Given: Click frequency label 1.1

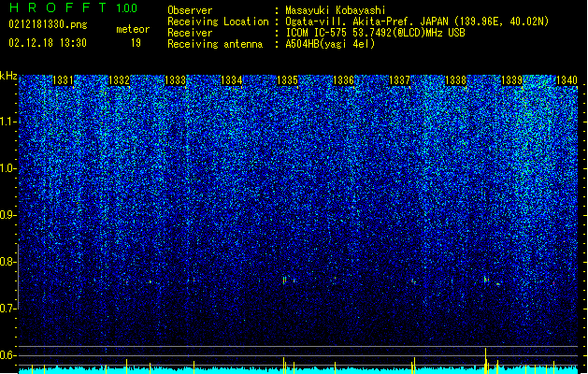Looking at the screenshot, I should (7, 122).
